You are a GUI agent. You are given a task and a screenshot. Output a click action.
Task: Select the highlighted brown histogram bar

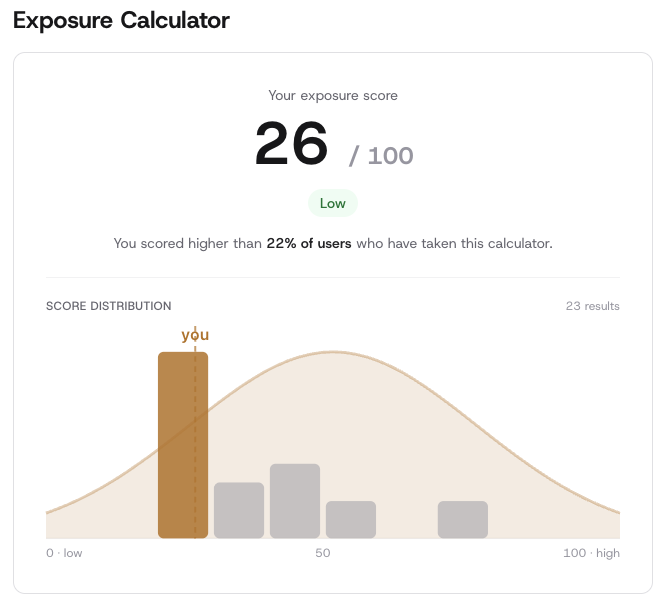pyautogui.click(x=175, y=445)
